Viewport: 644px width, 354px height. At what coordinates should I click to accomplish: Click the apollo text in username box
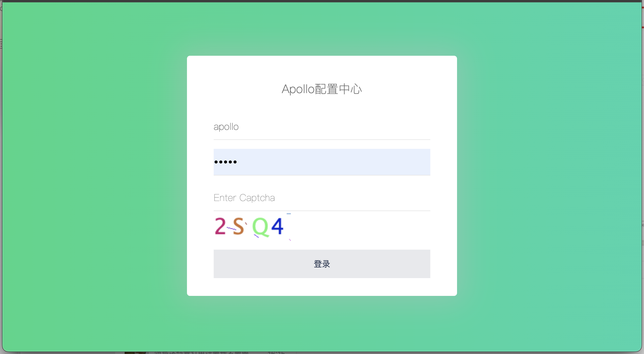click(226, 127)
